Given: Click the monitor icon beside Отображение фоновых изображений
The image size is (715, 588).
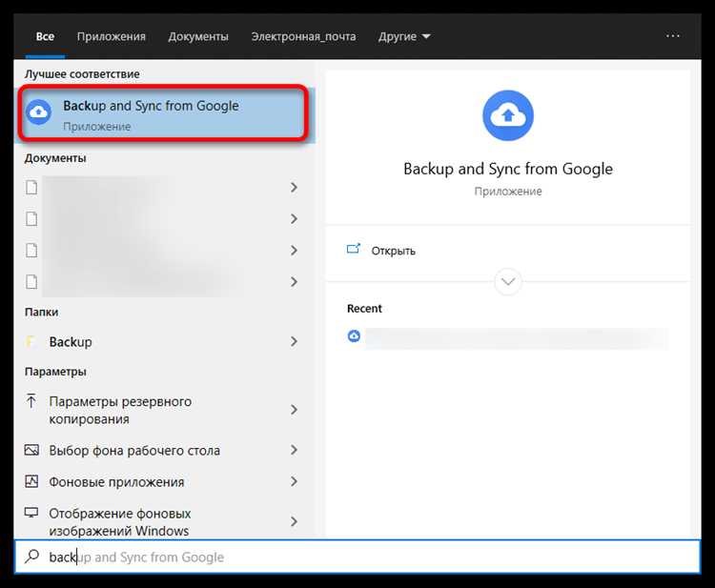Looking at the screenshot, I should 31,513.
